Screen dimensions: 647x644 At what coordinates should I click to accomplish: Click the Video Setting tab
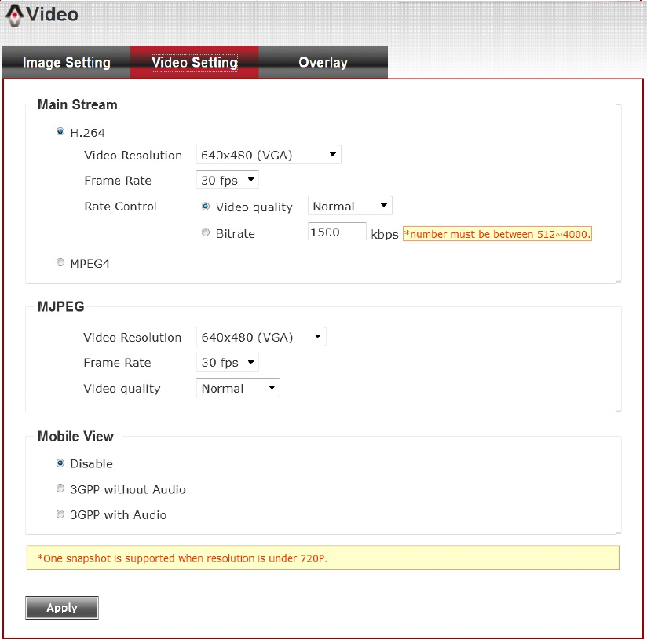click(194, 63)
